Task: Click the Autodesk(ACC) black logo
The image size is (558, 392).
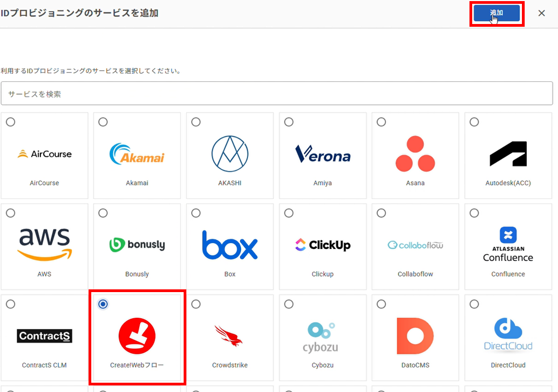Action: pyautogui.click(x=508, y=154)
